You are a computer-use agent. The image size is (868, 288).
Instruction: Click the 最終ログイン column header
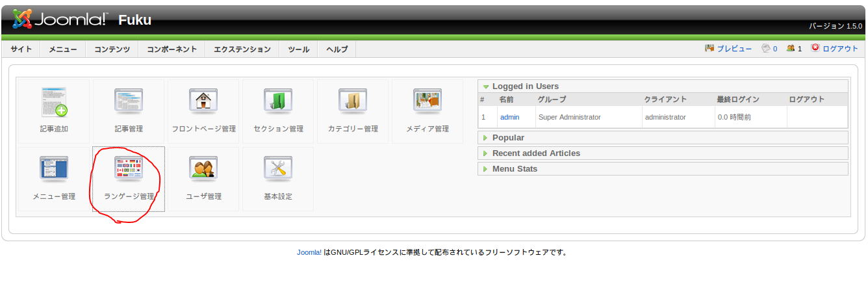(738, 99)
